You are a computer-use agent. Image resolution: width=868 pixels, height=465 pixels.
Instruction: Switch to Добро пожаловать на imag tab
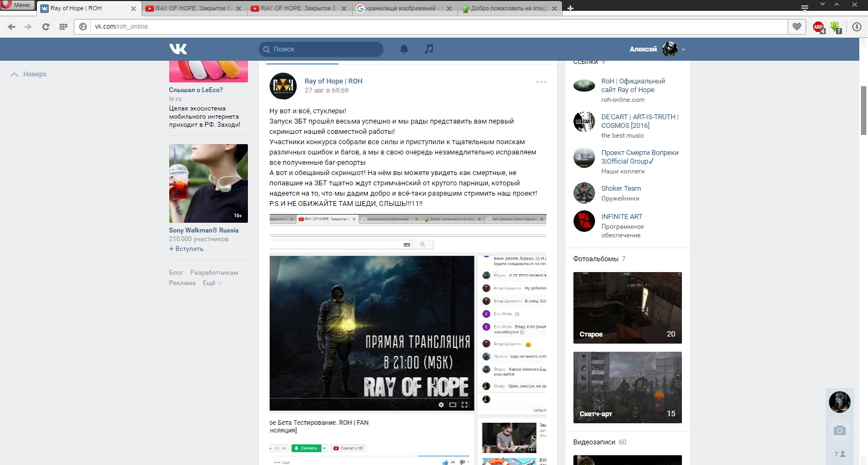[508, 8]
